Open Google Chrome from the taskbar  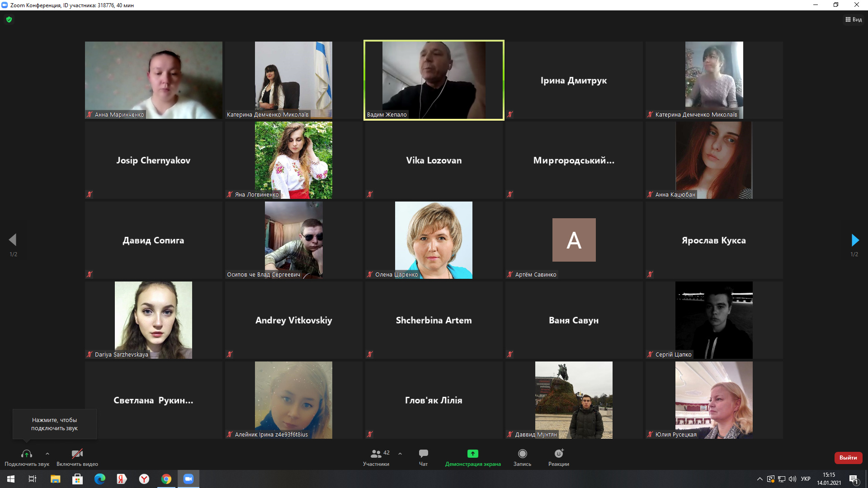coord(166,479)
